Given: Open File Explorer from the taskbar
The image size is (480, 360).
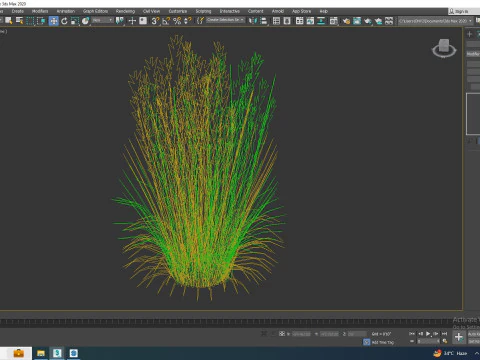Looking at the screenshot, I should click(x=41, y=353).
